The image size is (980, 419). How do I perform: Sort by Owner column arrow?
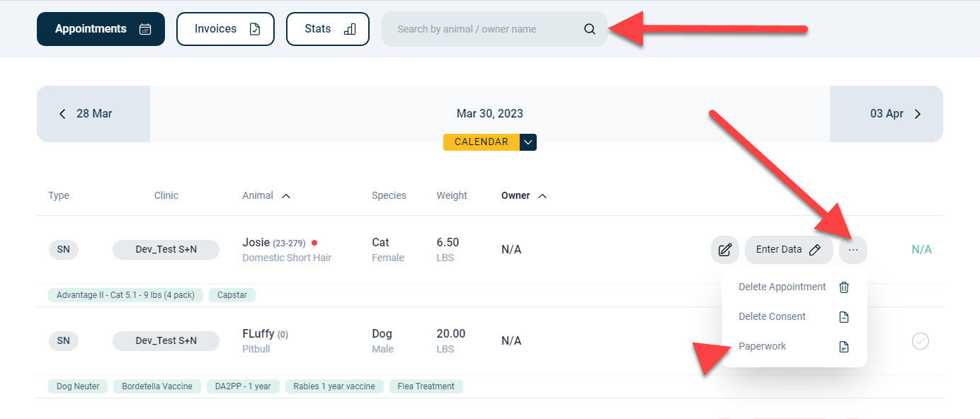tap(542, 196)
